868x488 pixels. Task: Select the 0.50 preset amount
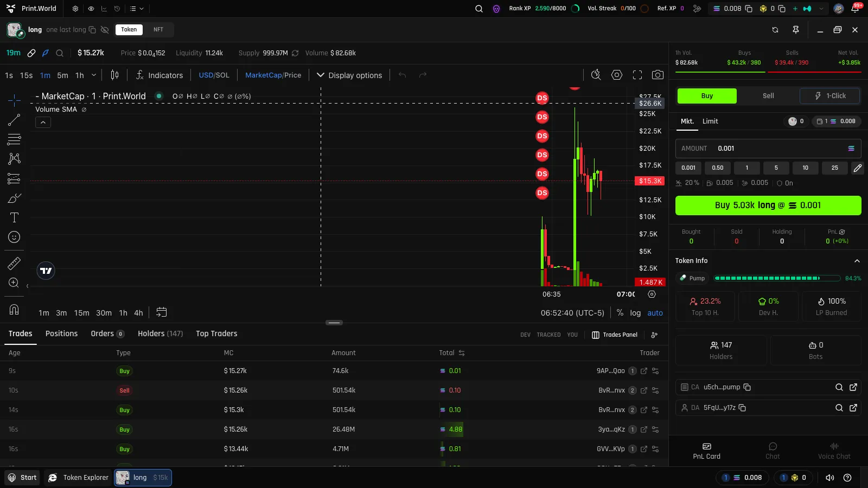point(718,168)
